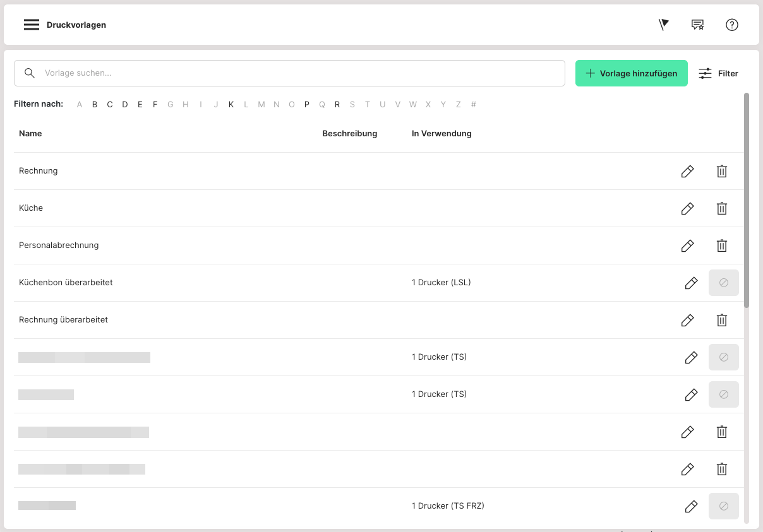Delete the Rechnung überarbeitet template
Viewport: 763px width, 532px height.
tap(721, 320)
